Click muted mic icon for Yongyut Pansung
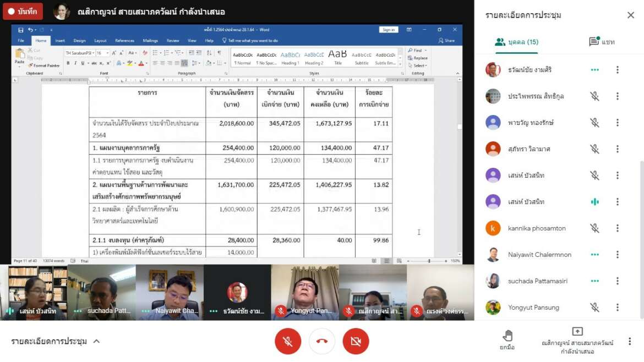Screen dimensions: 644x362 (x=594, y=308)
